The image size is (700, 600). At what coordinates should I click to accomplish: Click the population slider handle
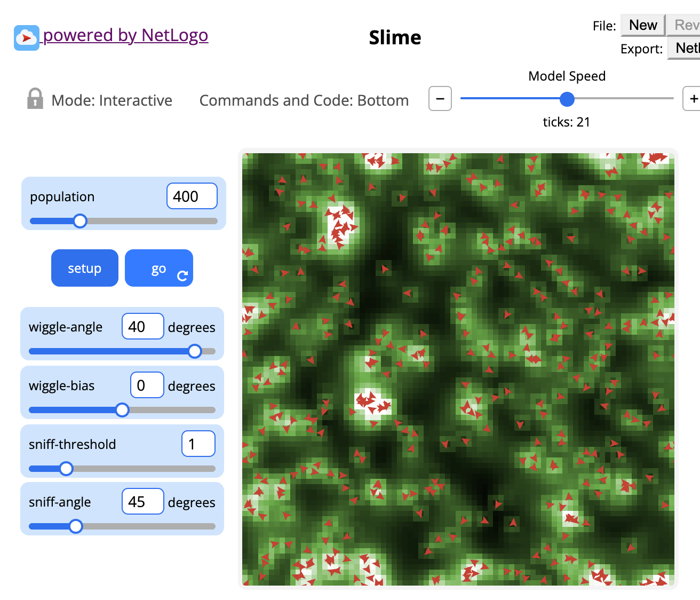(80, 221)
